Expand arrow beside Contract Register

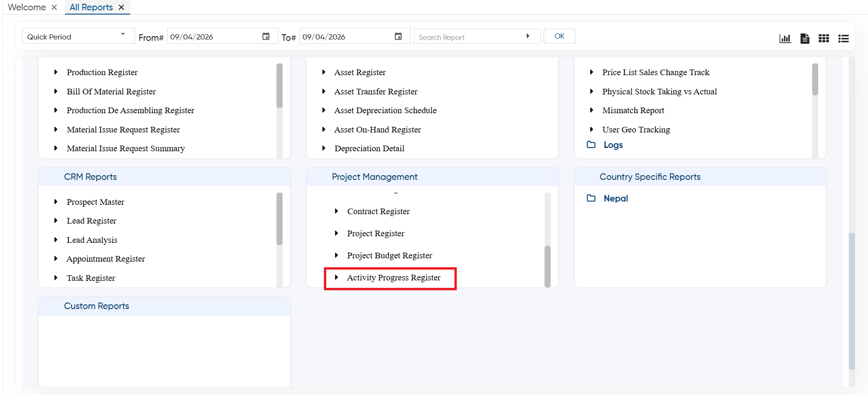(x=336, y=211)
